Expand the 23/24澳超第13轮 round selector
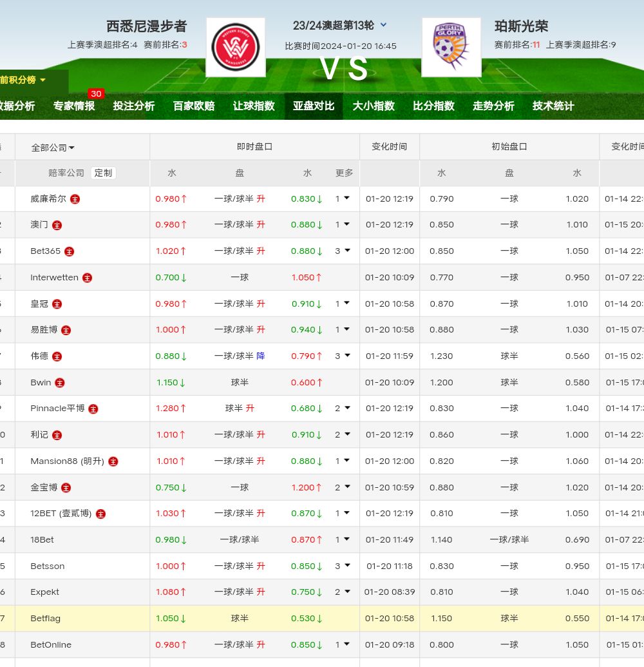 tap(383, 25)
